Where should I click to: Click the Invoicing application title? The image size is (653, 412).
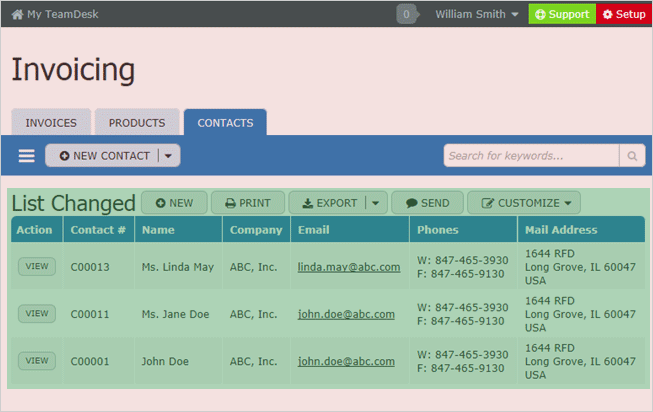tap(73, 70)
